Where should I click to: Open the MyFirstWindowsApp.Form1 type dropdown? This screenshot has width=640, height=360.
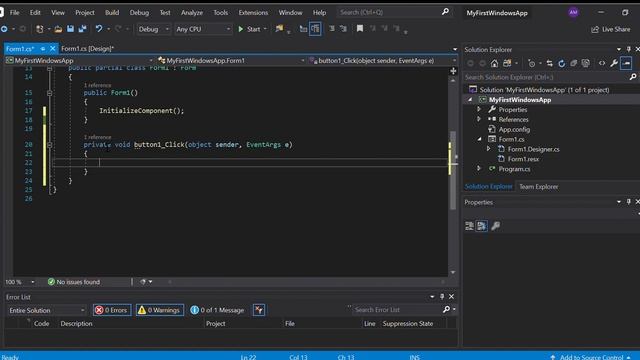pyautogui.click(x=231, y=60)
